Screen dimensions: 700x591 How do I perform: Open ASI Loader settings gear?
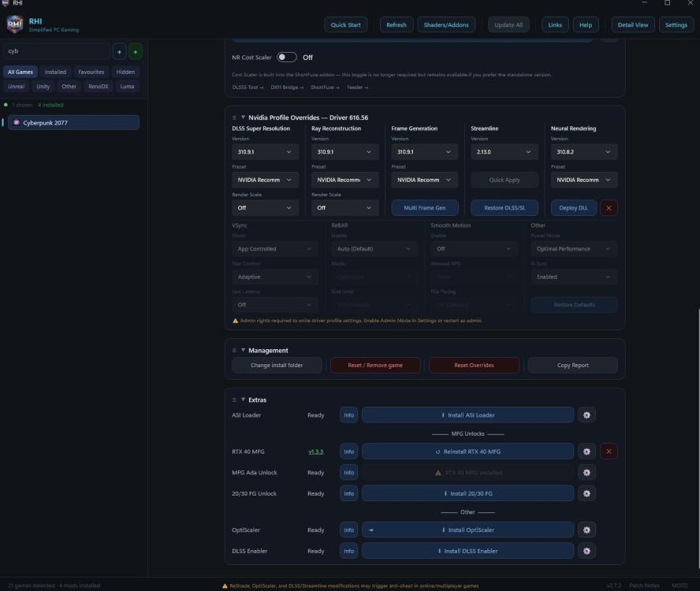coord(586,415)
